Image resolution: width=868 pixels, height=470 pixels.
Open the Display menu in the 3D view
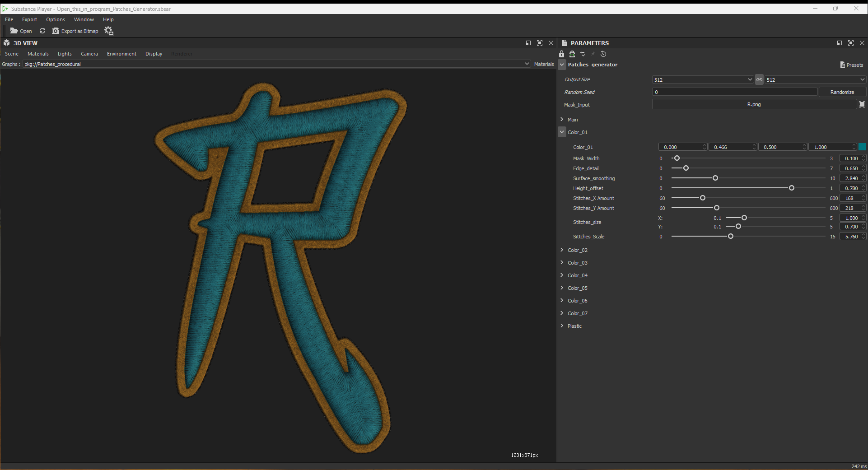(154, 54)
